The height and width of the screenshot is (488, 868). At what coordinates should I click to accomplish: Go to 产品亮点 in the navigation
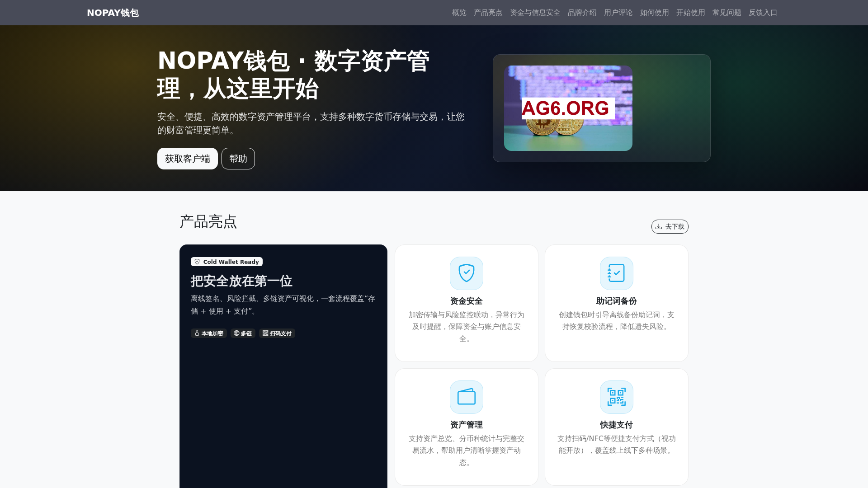[488, 13]
